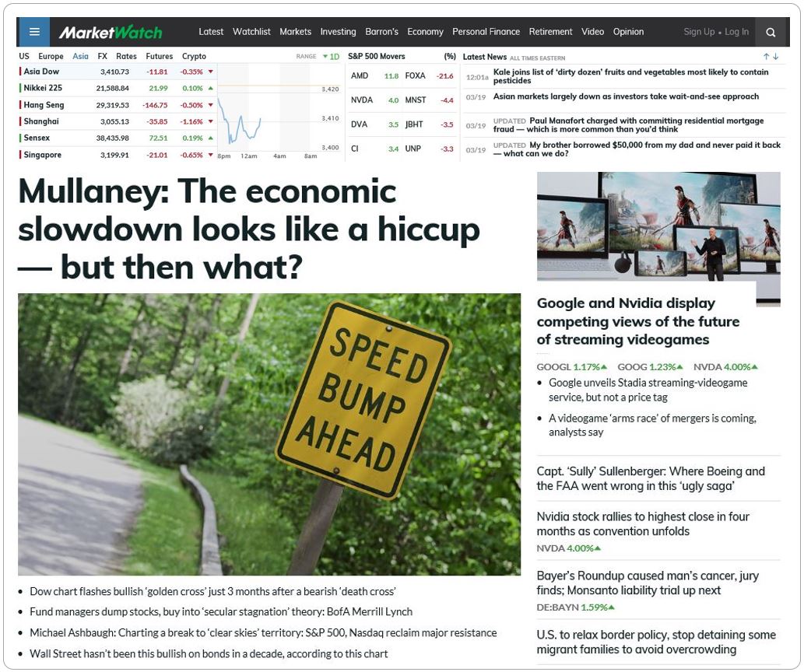Click the DE:BAYN 1.59% ticker
The width and height of the screenshot is (804, 672).
click(575, 607)
